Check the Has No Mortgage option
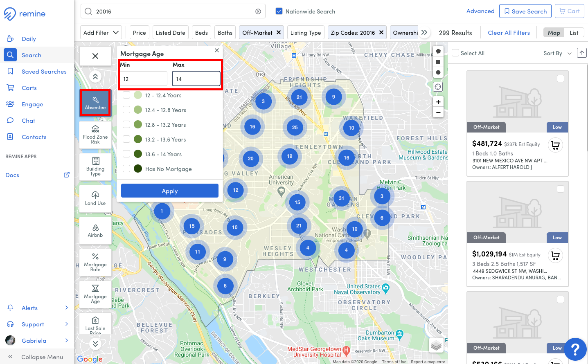The width and height of the screenshot is (588, 364). [x=127, y=169]
